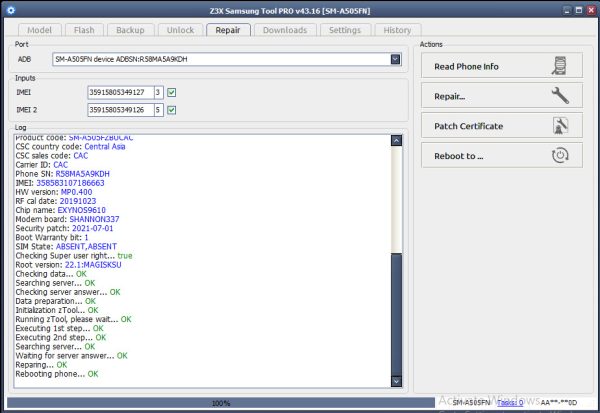Toggle the IMEI 2 checkbox

point(171,110)
